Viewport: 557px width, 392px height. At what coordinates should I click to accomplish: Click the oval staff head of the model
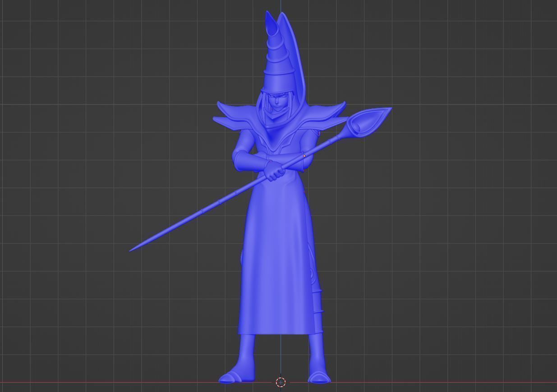[x=368, y=122]
